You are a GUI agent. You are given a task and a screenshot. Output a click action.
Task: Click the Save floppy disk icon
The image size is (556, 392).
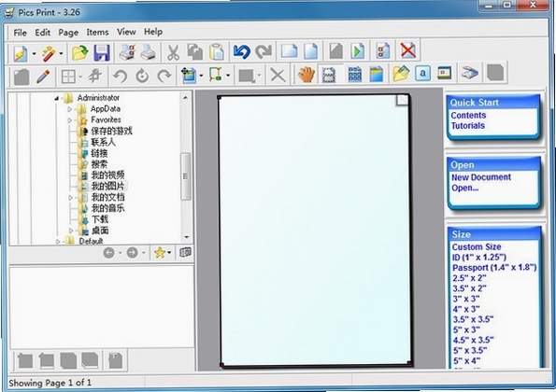point(102,52)
